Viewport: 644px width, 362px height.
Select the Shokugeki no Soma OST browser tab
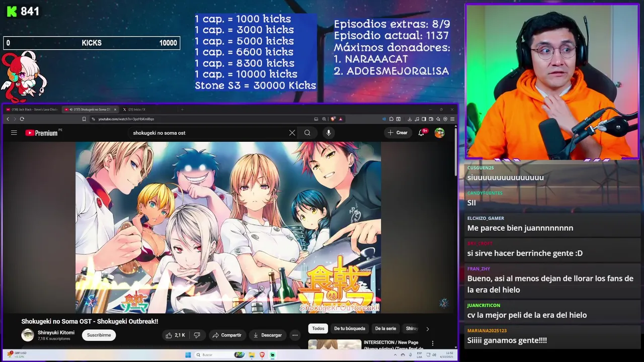click(90, 110)
